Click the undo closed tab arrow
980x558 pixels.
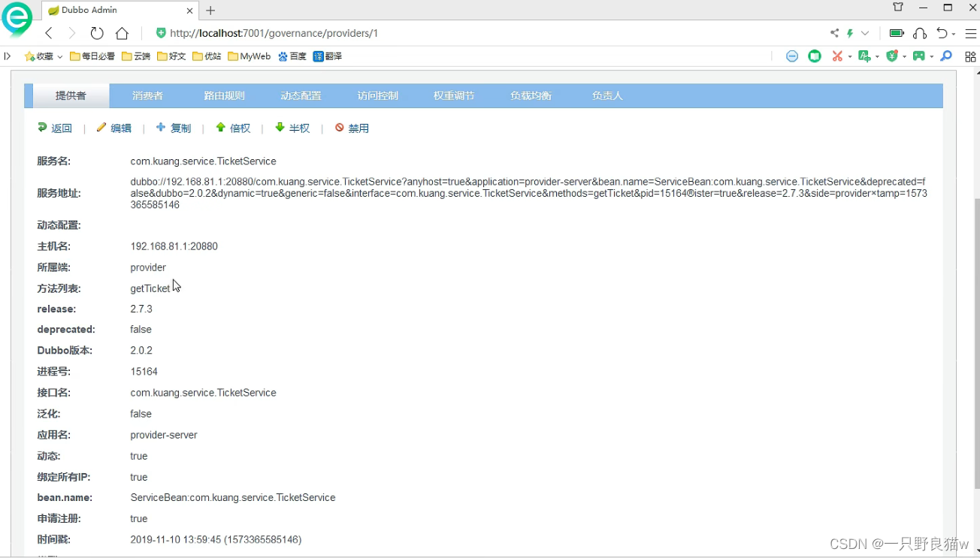(942, 33)
